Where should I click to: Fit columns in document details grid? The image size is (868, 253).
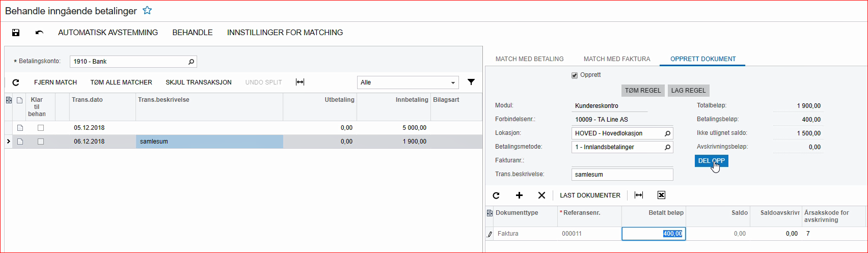click(x=639, y=195)
